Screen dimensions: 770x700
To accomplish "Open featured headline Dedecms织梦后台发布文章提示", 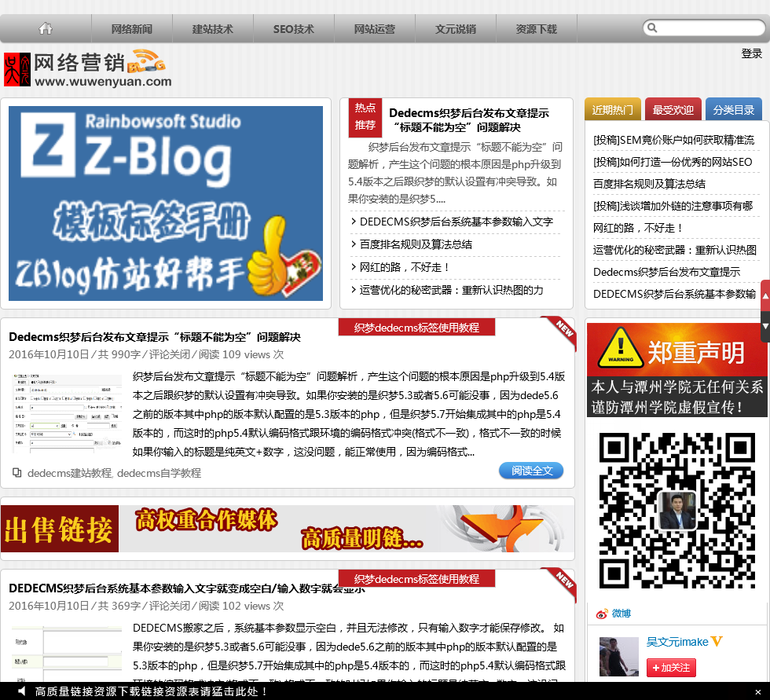I will [x=469, y=120].
